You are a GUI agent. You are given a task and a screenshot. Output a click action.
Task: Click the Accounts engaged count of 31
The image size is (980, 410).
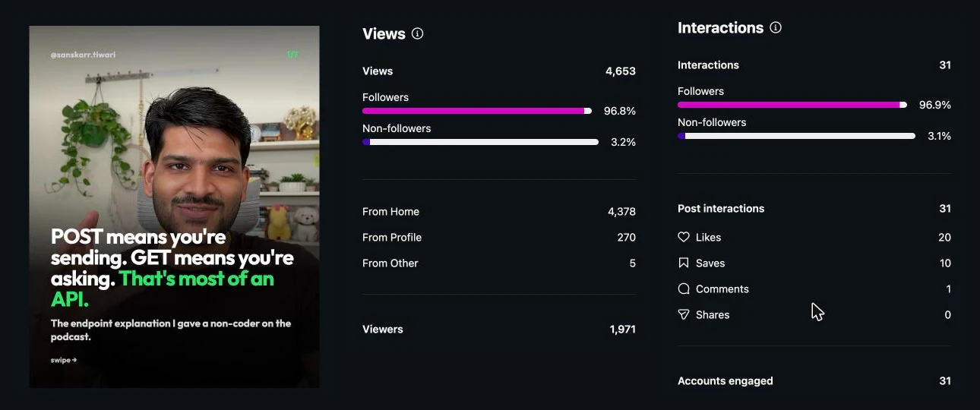(x=945, y=380)
